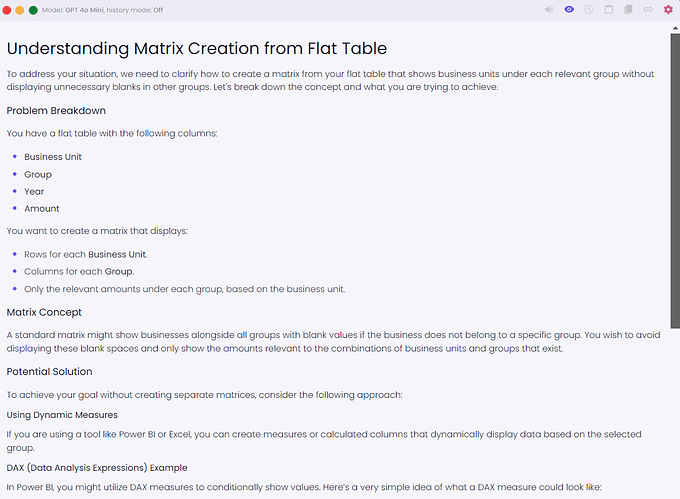
Task: Toggle the blue eye visibility icon
Action: [569, 10]
